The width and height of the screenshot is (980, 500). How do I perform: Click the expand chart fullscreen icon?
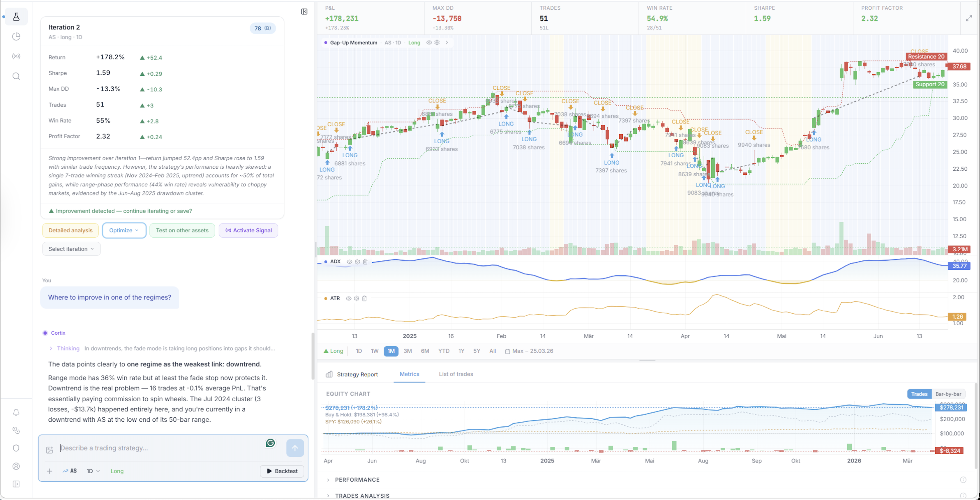tap(969, 18)
